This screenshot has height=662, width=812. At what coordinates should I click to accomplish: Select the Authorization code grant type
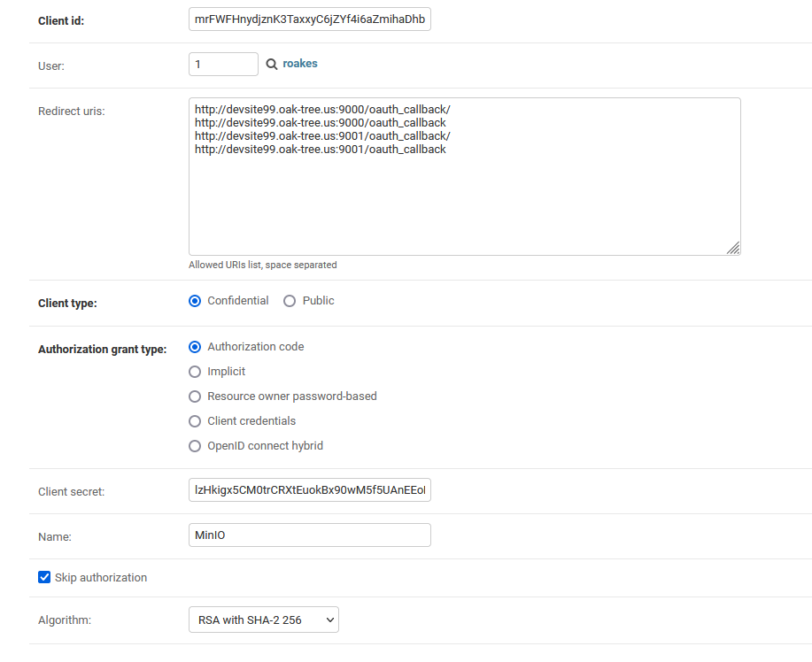point(194,347)
